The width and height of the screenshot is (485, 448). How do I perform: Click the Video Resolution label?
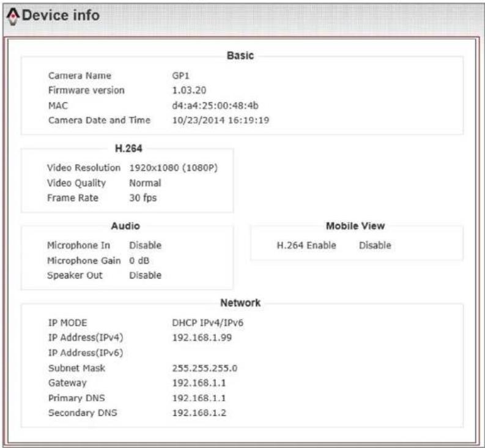[84, 168]
